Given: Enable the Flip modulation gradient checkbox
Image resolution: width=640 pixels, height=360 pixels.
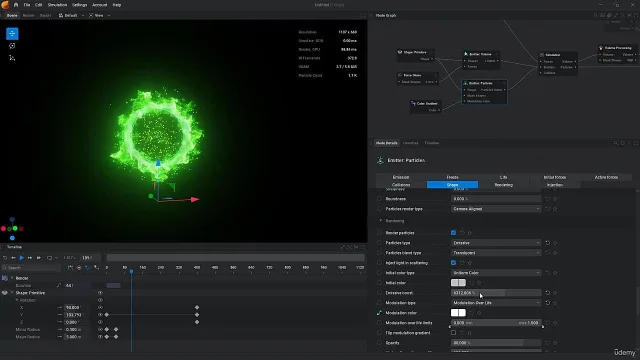Looking at the screenshot, I should pos(453,333).
